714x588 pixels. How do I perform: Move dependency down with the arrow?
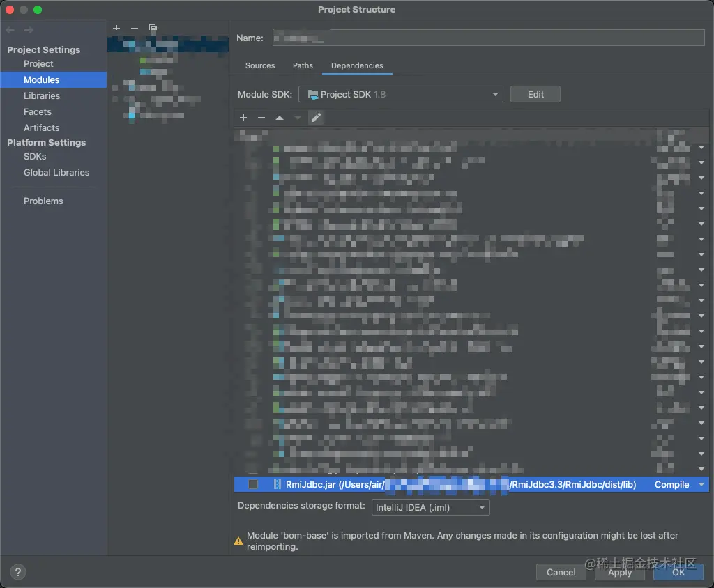(x=297, y=118)
